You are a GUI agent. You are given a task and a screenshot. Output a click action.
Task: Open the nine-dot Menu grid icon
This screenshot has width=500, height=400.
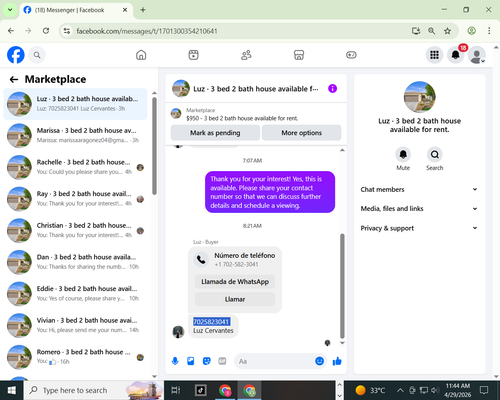(434, 55)
